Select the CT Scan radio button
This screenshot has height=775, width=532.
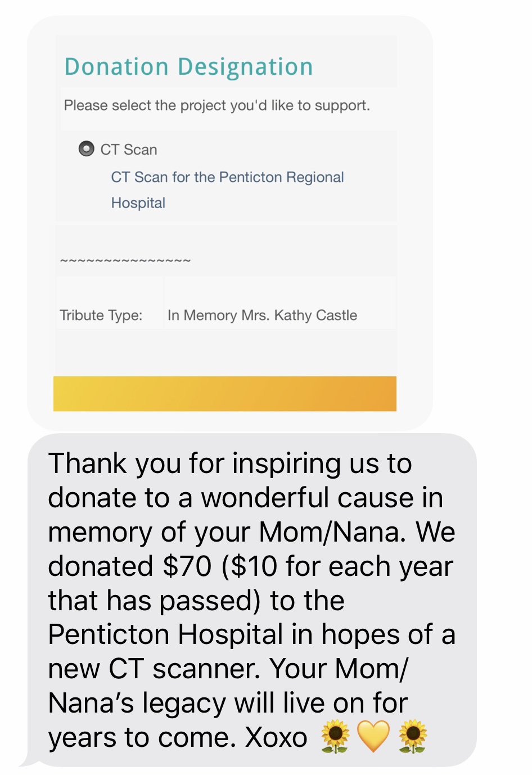[x=86, y=149]
